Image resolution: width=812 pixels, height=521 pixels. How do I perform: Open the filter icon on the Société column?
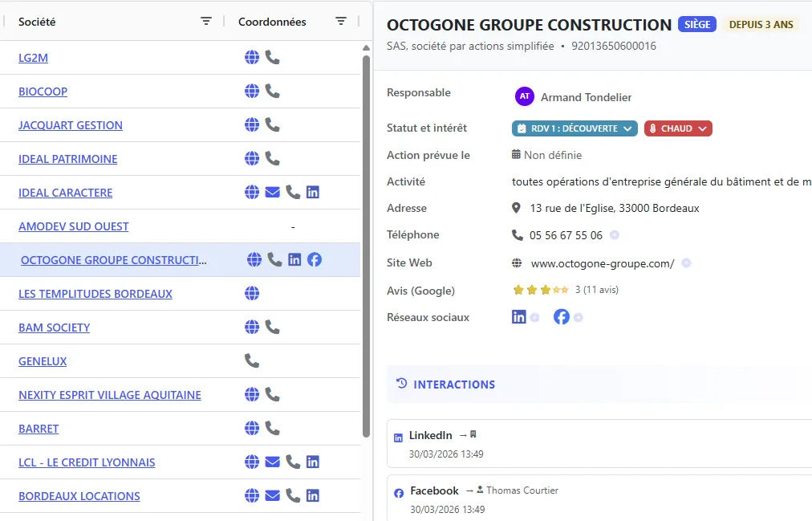pos(206,21)
